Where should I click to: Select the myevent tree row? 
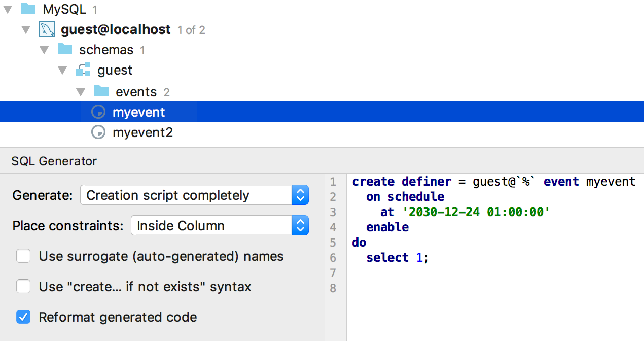322,112
